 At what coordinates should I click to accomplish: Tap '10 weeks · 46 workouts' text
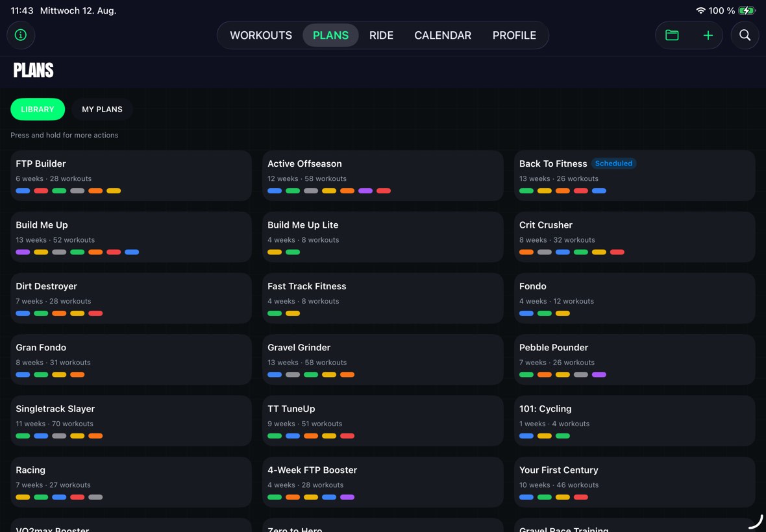[x=559, y=485]
